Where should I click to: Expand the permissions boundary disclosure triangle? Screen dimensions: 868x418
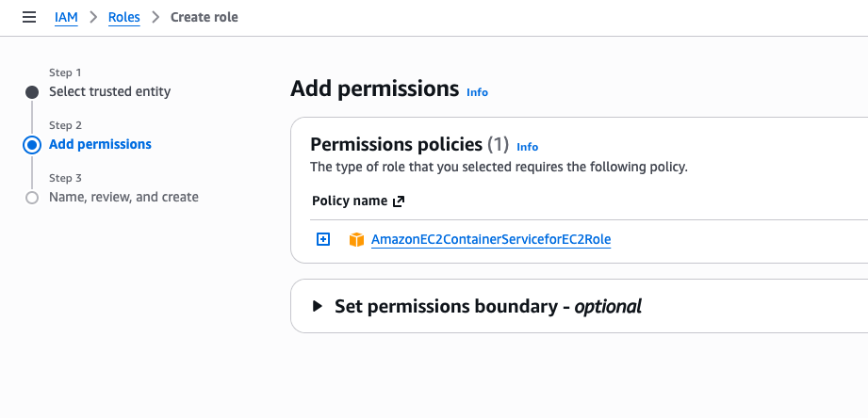point(317,306)
